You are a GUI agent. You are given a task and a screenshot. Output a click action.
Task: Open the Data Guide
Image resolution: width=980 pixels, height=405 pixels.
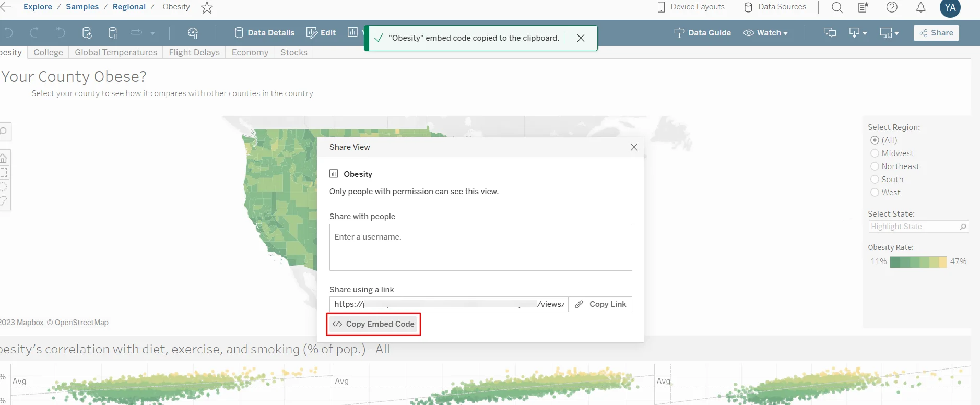pos(703,33)
